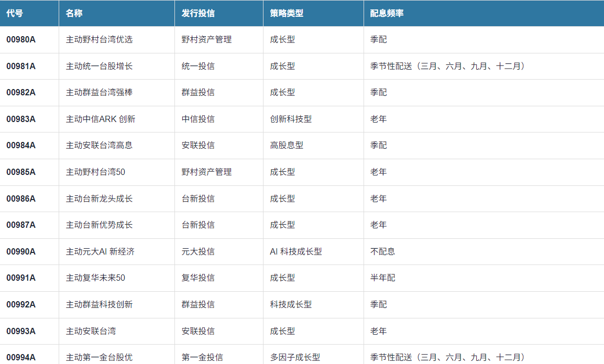604x364 pixels.
Task: Click name 主动第一金台股优
Action: point(99,357)
